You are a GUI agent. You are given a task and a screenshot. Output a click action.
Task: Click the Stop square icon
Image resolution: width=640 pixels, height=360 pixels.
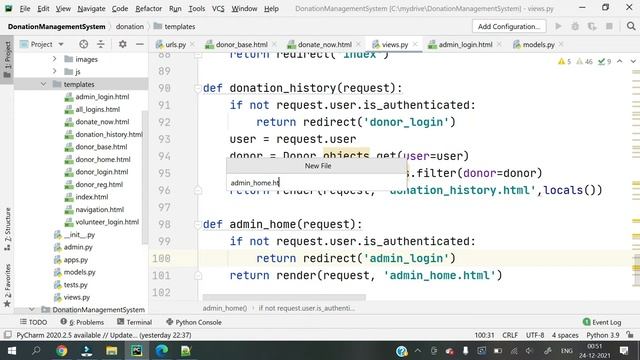[x=609, y=27]
